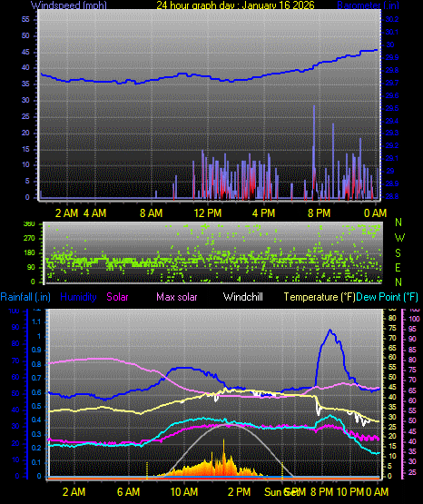Click the Dew Point (°F) legend label
The height and width of the screenshot is (504, 423).
pyautogui.click(x=388, y=297)
